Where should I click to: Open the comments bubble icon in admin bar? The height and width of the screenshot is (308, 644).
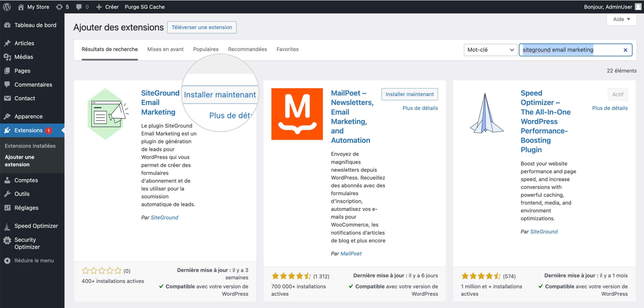pyautogui.click(x=79, y=7)
